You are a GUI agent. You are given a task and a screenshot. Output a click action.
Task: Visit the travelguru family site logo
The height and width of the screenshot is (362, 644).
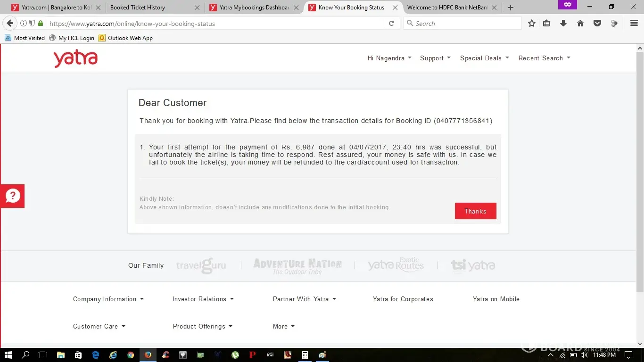(x=201, y=266)
